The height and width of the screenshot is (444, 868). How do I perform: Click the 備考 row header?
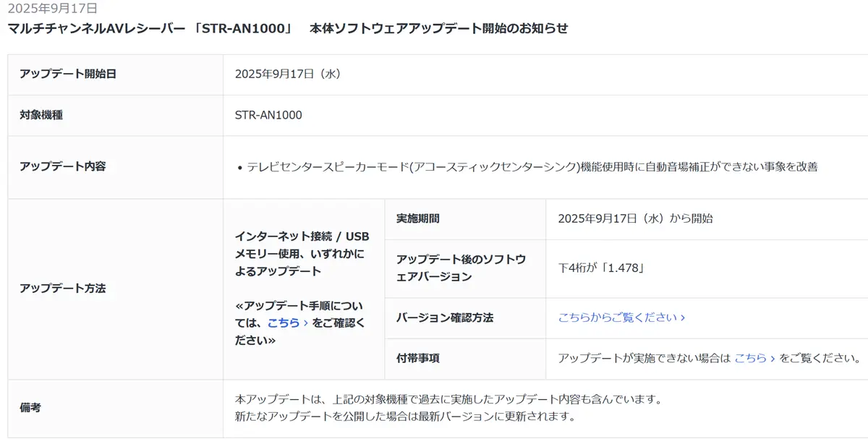(x=115, y=408)
